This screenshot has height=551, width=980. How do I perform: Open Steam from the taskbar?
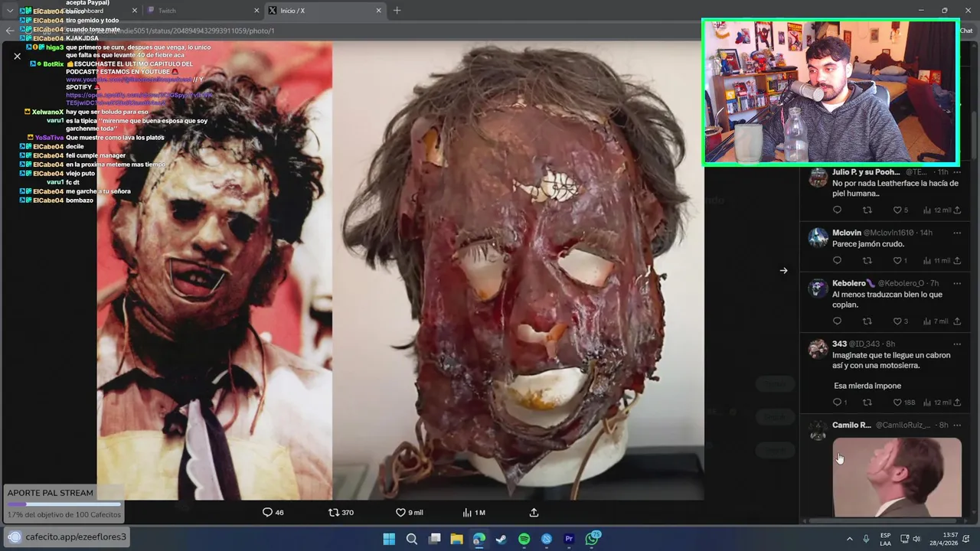pos(501,539)
